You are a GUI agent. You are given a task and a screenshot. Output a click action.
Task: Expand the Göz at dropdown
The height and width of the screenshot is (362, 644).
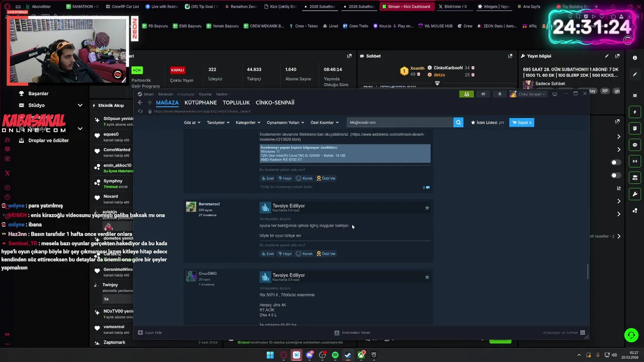[x=192, y=122]
